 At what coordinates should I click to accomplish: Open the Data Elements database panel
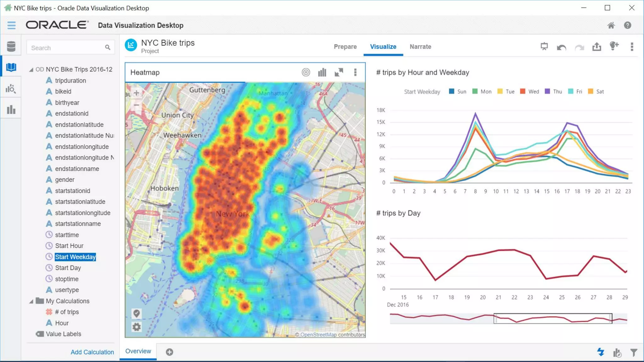pos(11,47)
